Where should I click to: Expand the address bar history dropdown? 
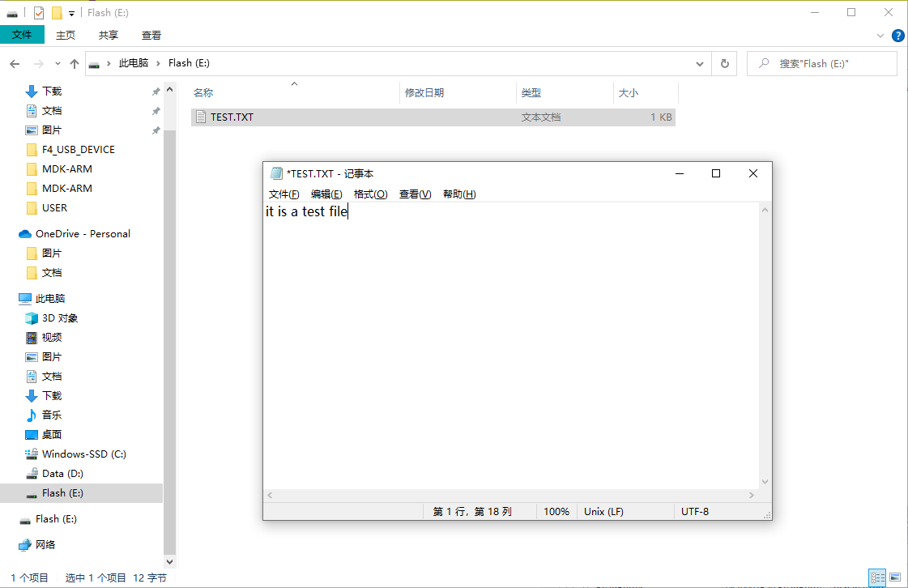point(700,64)
